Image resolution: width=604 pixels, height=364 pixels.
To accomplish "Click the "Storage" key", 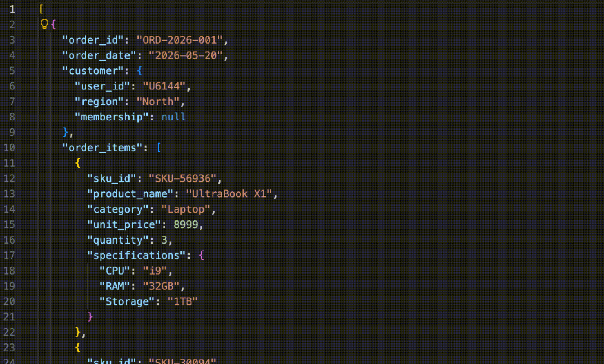I will coord(127,302).
